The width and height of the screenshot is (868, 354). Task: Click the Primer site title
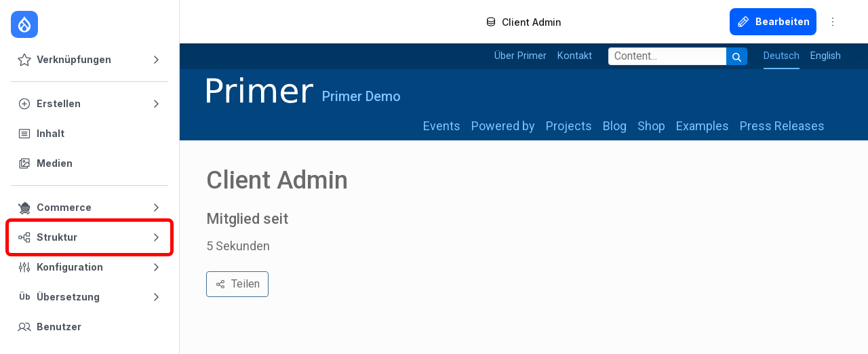tap(259, 91)
